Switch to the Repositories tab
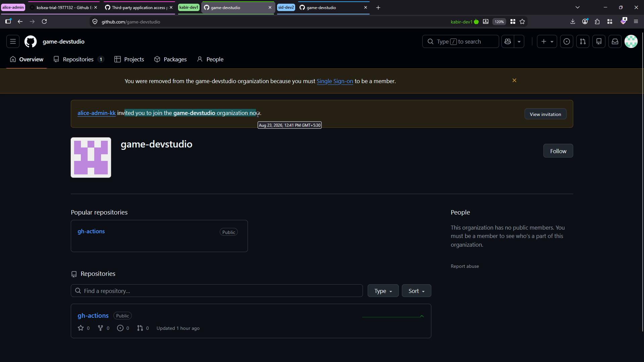The height and width of the screenshot is (362, 644). tap(79, 59)
